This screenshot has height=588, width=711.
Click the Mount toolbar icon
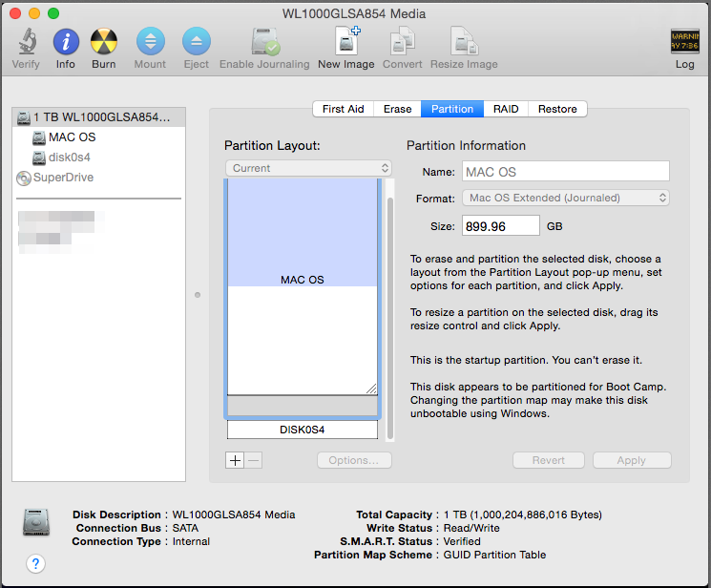(x=150, y=42)
